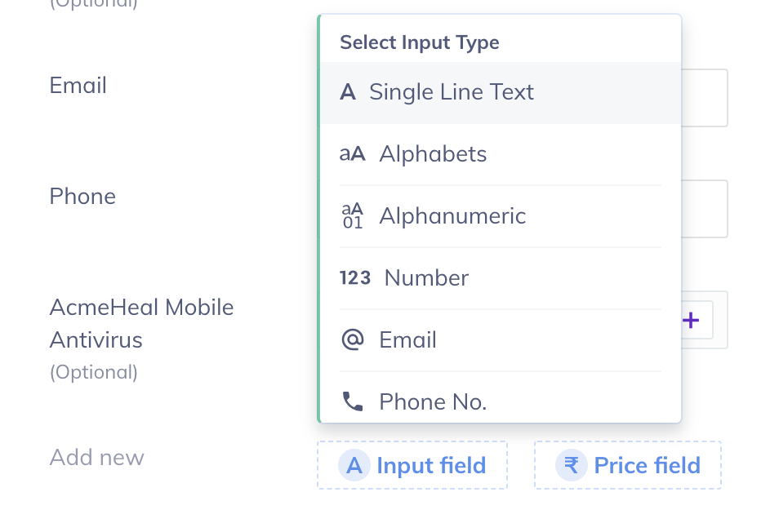Pick the 'Alphanumeric' option label
Screen dimensions: 779x532
pos(452,216)
